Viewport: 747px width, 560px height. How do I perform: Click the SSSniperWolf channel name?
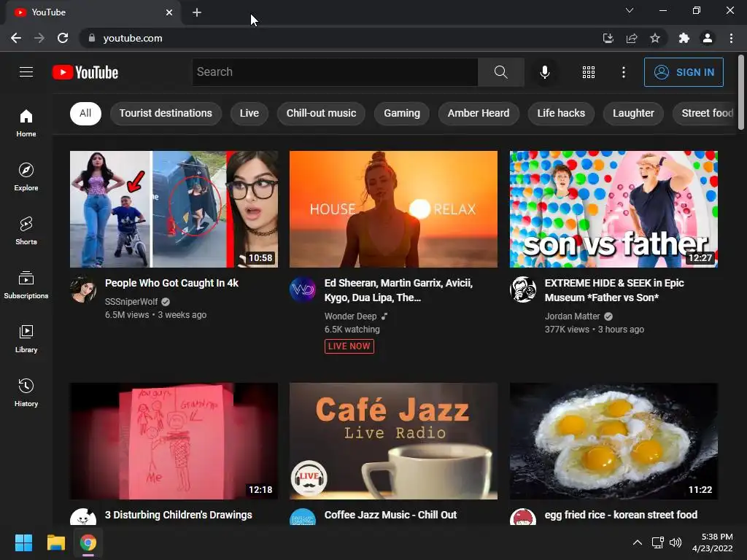[x=131, y=301]
